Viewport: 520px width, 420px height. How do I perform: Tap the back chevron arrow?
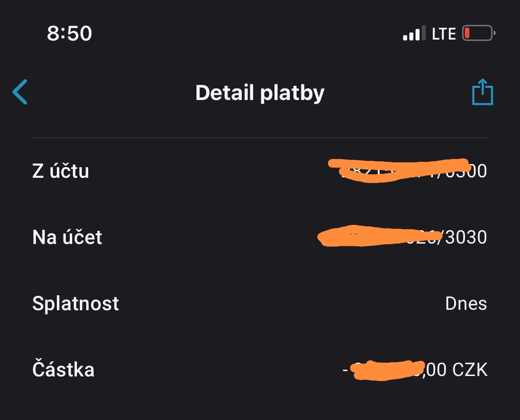[20, 92]
